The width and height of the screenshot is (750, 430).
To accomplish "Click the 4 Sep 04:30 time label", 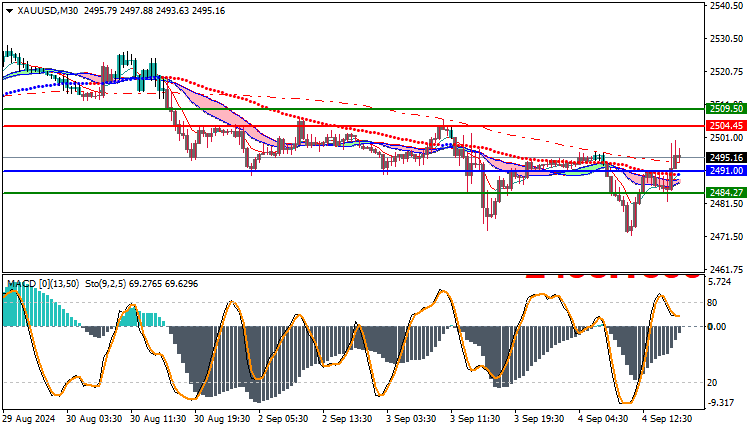I will pos(604,419).
